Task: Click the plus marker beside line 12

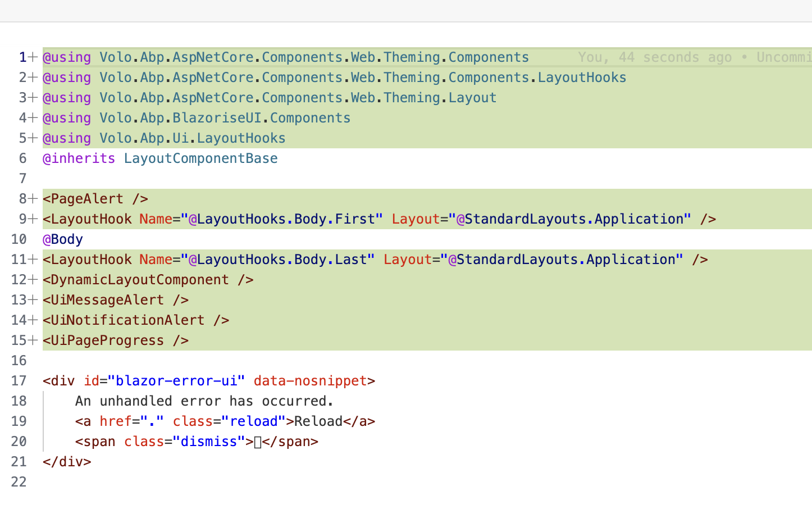Action: (33, 280)
